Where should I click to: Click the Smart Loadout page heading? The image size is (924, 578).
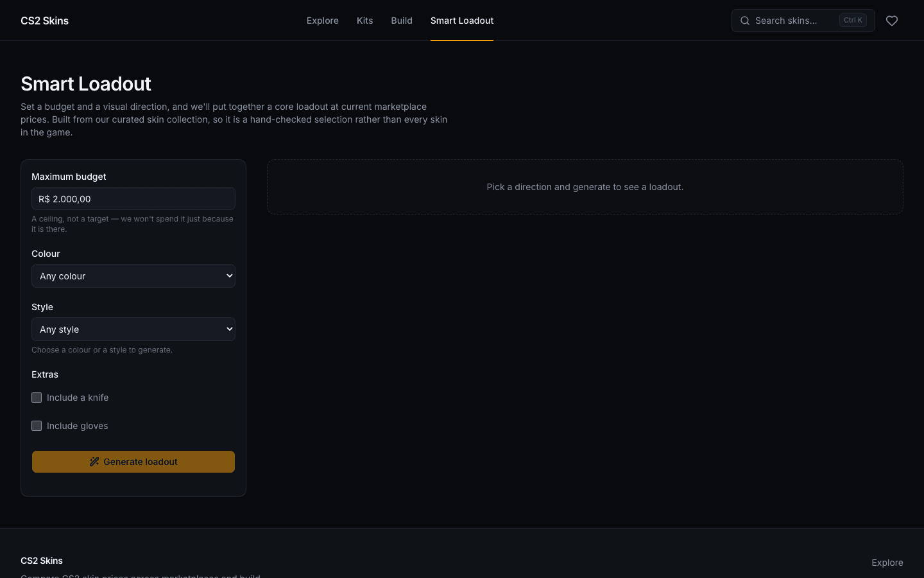point(86,83)
